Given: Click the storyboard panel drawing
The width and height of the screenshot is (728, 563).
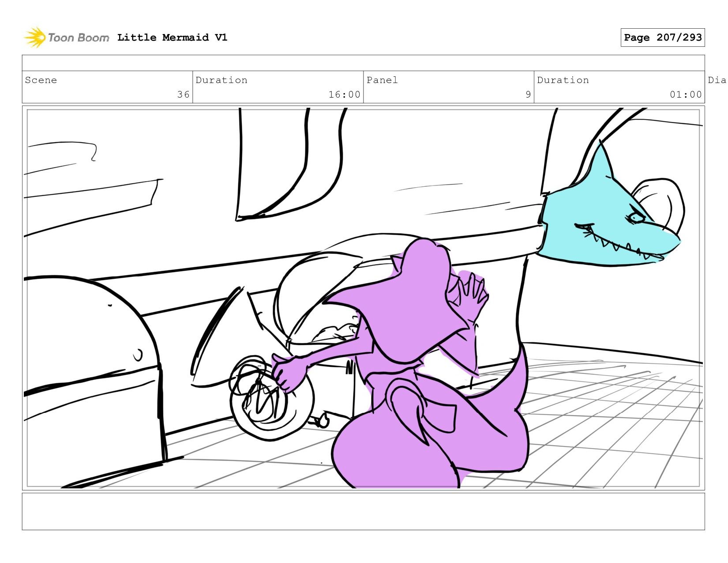Looking at the screenshot, I should [x=363, y=298].
